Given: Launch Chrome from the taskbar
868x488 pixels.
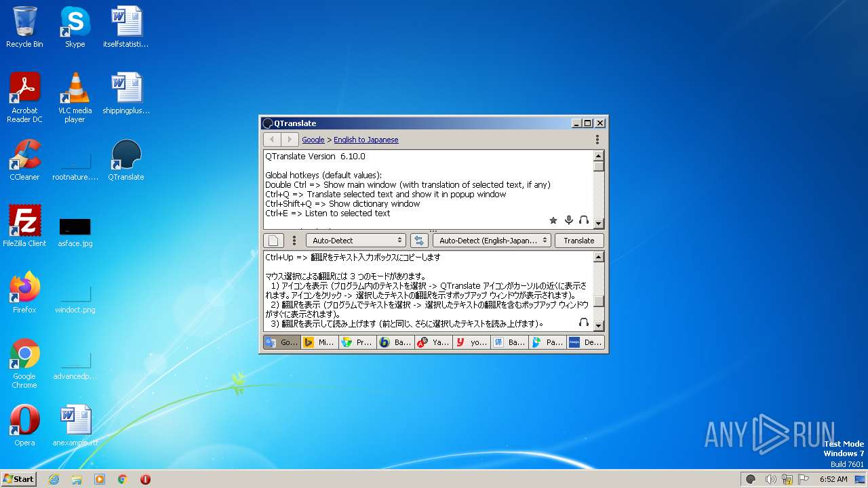Looking at the screenshot, I should tap(122, 479).
